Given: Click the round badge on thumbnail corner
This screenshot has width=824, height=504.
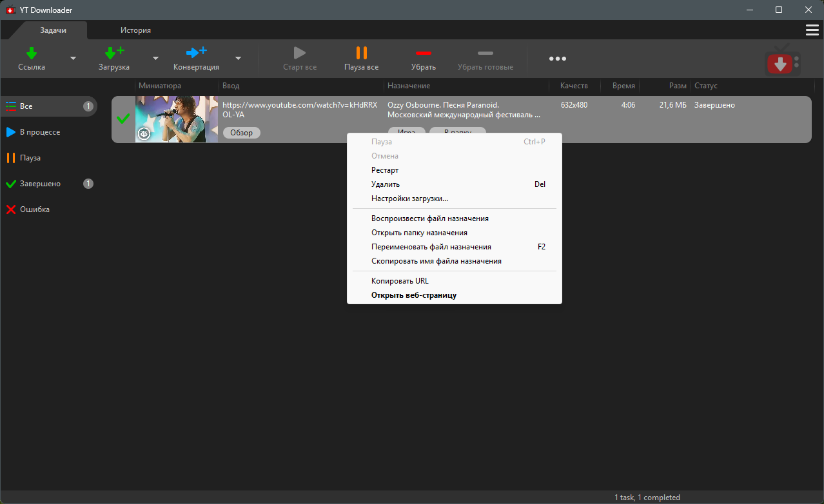Looking at the screenshot, I should pos(144,133).
